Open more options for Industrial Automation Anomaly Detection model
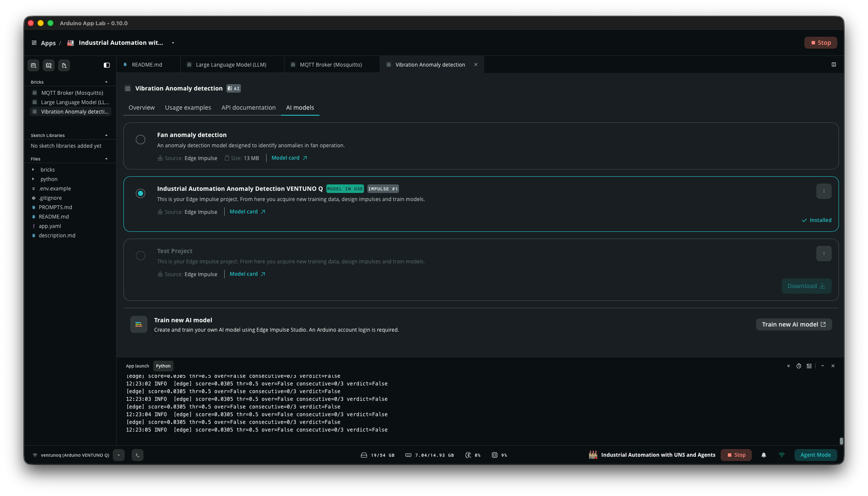Viewport: 868px width, 496px height. (824, 191)
